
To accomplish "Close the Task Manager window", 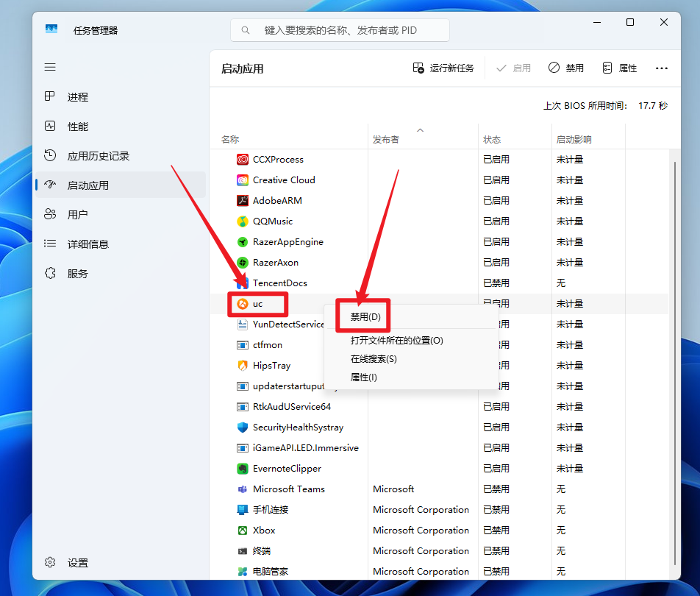I will click(664, 22).
